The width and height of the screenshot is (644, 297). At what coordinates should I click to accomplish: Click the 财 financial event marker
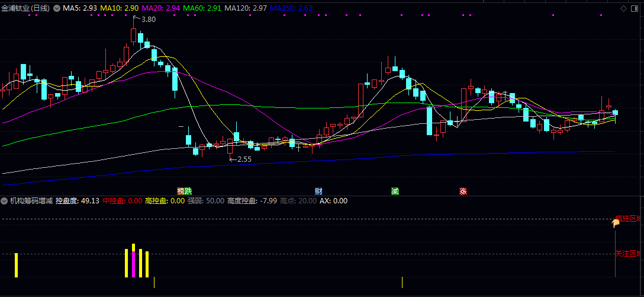click(x=318, y=191)
